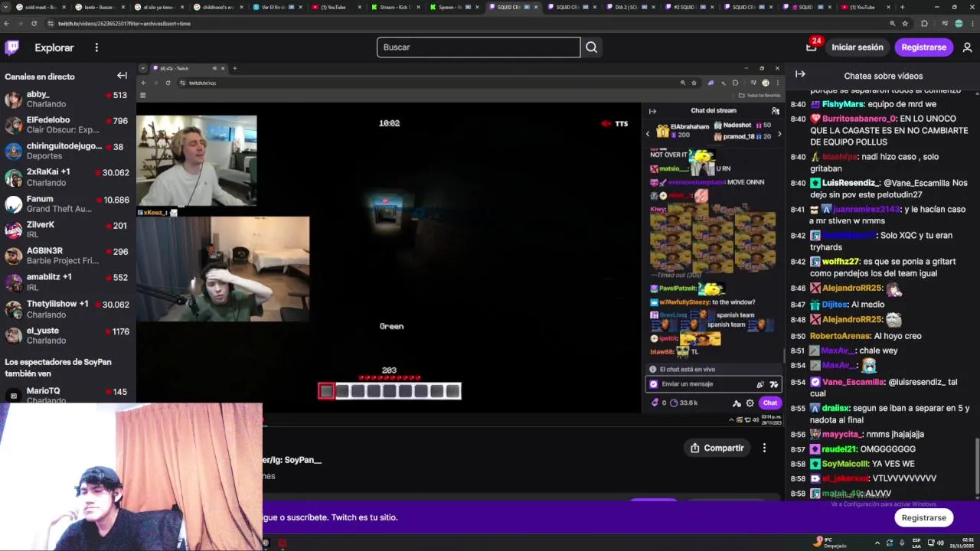Image resolution: width=980 pixels, height=551 pixels.
Task: Collapse the Canales en directo sidebar
Action: coord(122,76)
